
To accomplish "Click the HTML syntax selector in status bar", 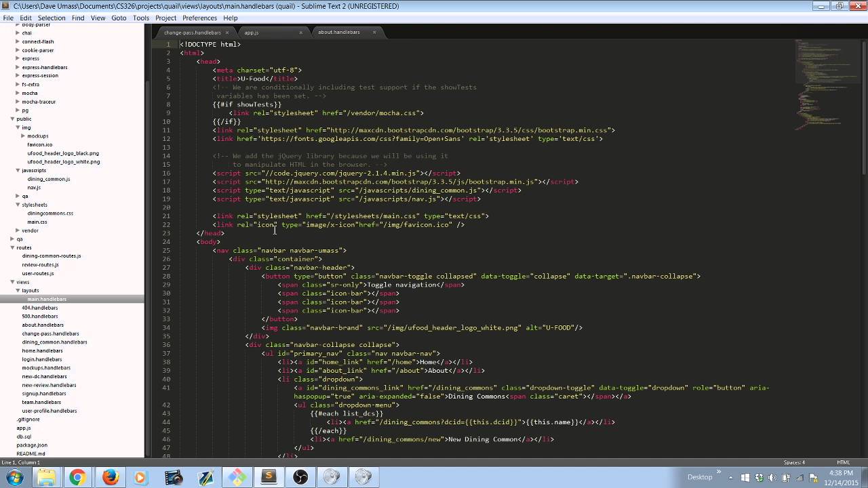I will click(844, 462).
